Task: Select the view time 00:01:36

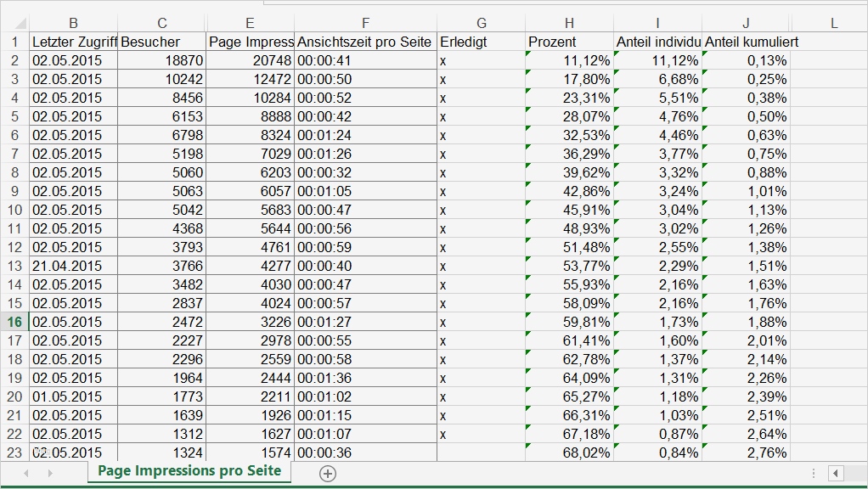Action: [365, 378]
